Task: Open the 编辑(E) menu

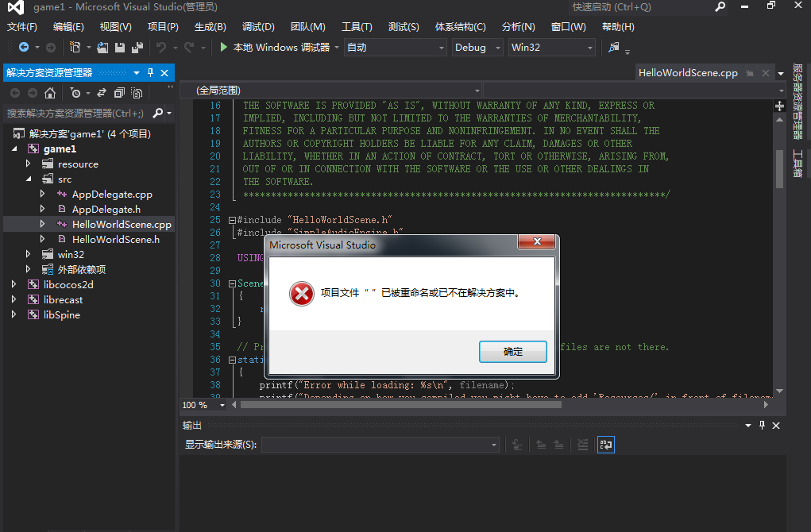Action: [68, 27]
